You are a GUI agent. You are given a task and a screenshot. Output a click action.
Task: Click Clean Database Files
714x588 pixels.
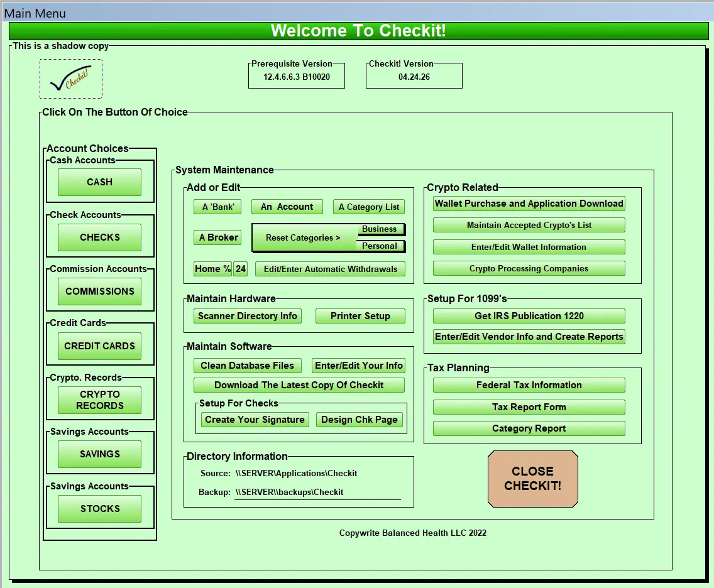tap(247, 366)
